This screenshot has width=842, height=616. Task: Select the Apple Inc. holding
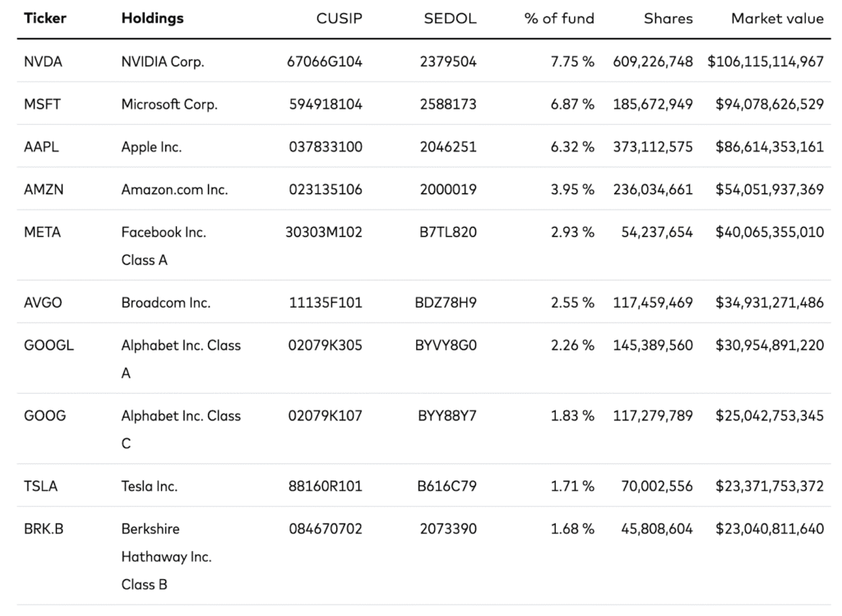pyautogui.click(x=151, y=147)
